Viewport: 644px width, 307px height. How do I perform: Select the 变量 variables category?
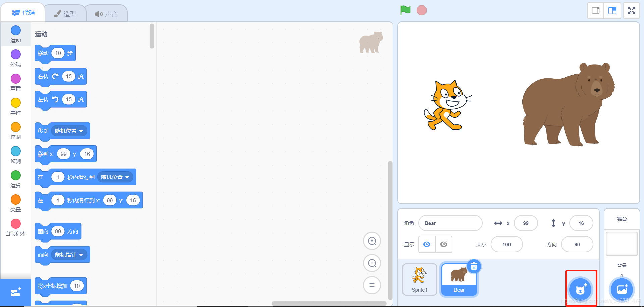tap(16, 204)
